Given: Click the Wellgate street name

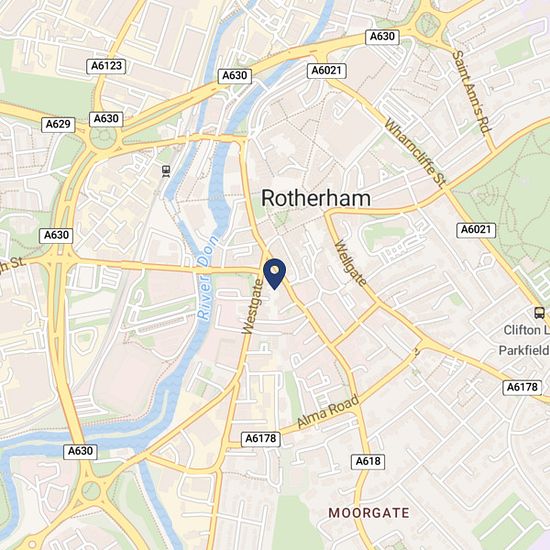Looking at the screenshot, I should tap(350, 263).
